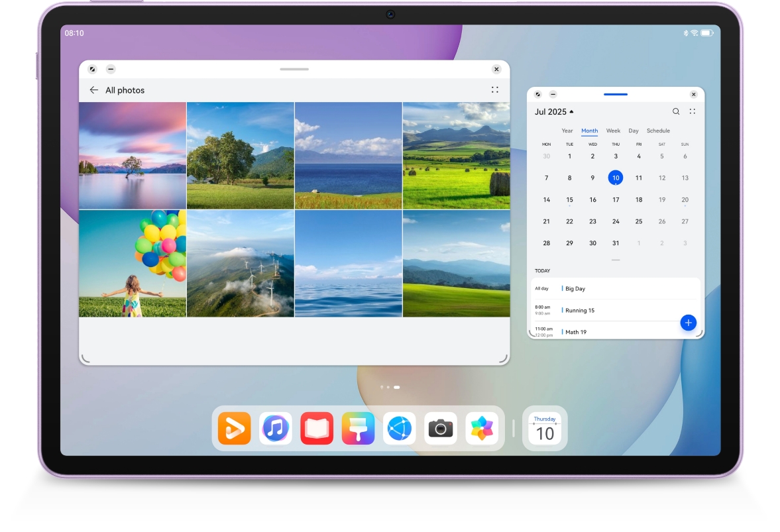The width and height of the screenshot is (780, 532).
Task: Open the Themes paintbrush app
Action: 358,428
